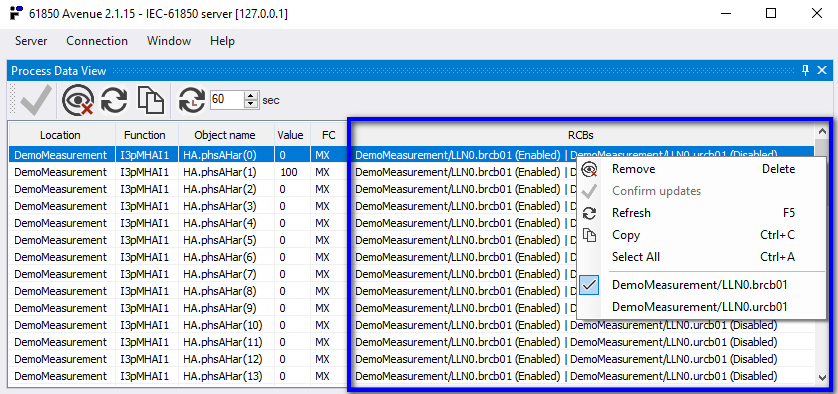Viewport: 838px width, 394px height.
Task: Select the HA.phsAHar(11) row
Action: point(411,342)
